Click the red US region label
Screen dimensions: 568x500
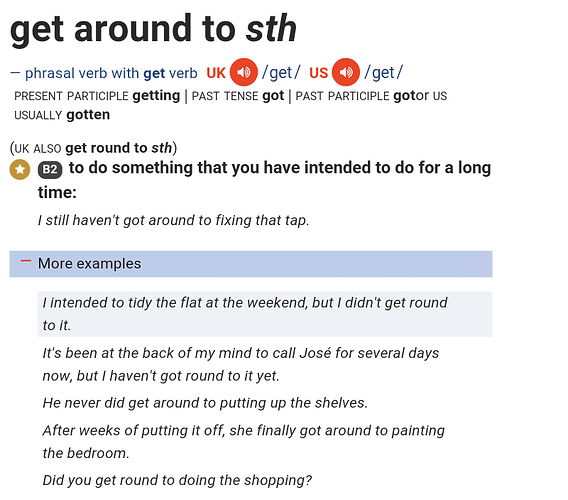[318, 73]
